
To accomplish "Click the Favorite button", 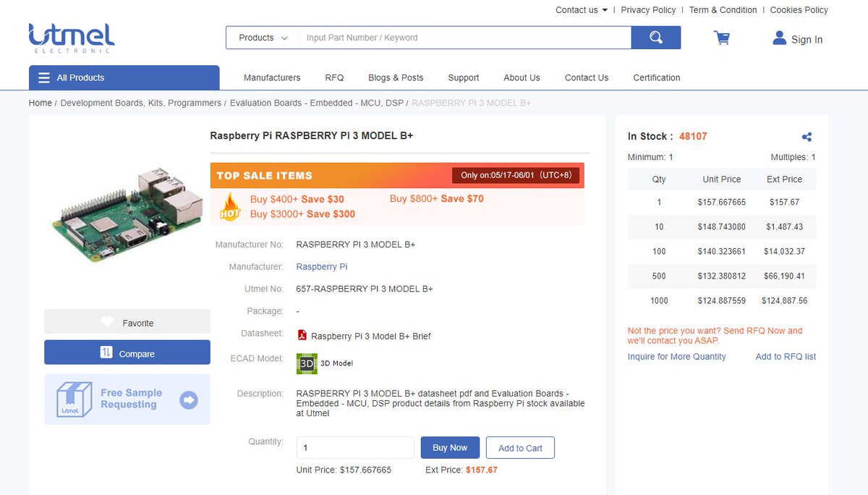I will click(x=127, y=322).
